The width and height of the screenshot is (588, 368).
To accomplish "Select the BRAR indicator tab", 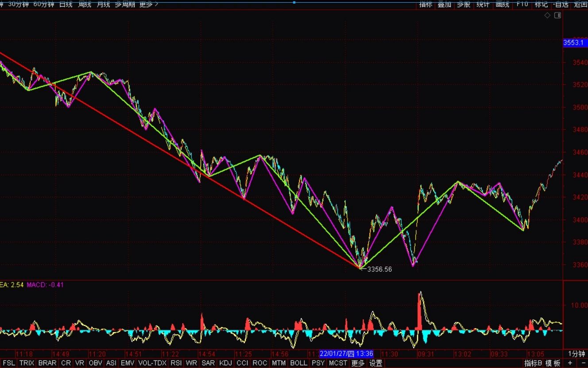I will click(x=47, y=363).
